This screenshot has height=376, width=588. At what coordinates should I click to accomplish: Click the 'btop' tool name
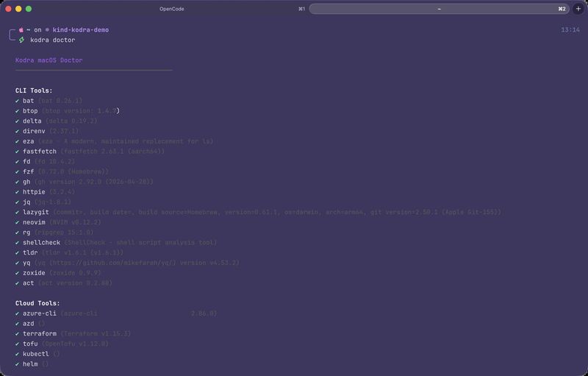click(30, 110)
